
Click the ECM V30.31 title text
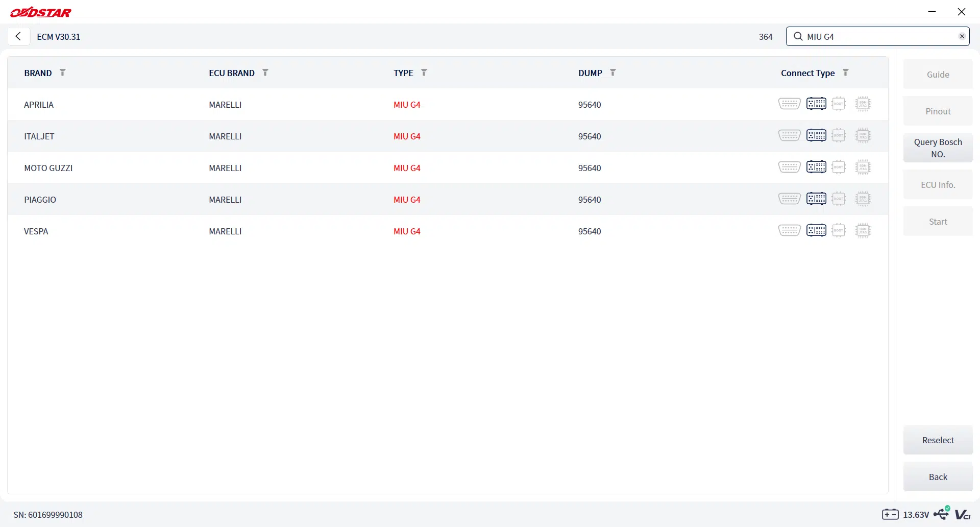coord(59,37)
